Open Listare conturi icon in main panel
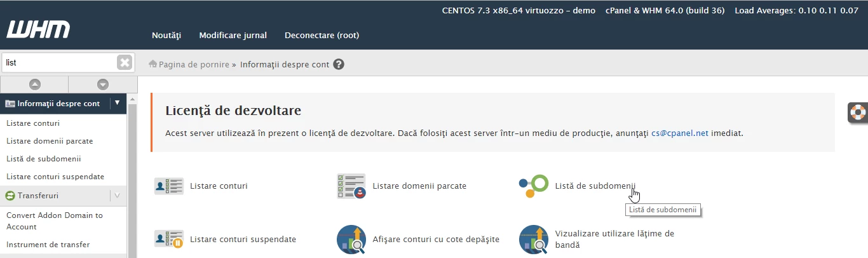The width and height of the screenshot is (868, 258). [168, 186]
